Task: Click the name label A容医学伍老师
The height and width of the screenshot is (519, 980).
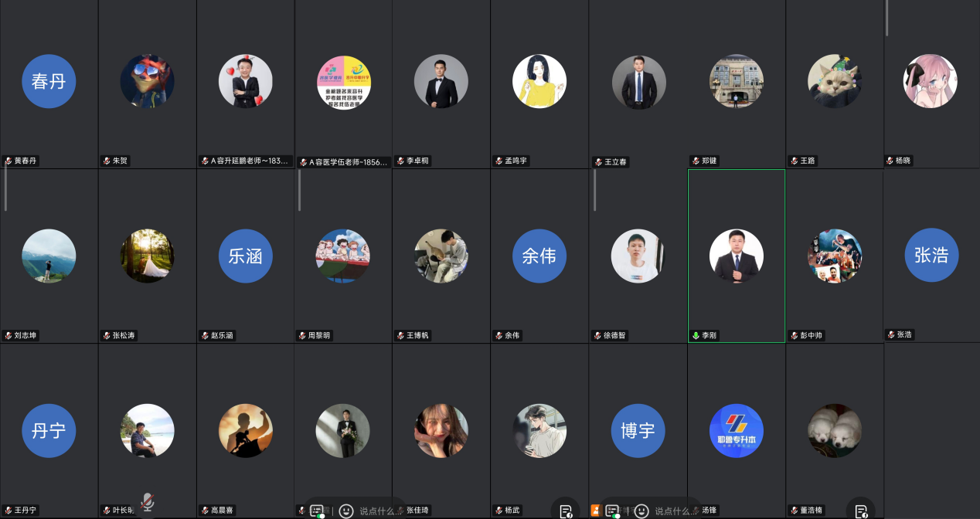Action: pyautogui.click(x=349, y=162)
